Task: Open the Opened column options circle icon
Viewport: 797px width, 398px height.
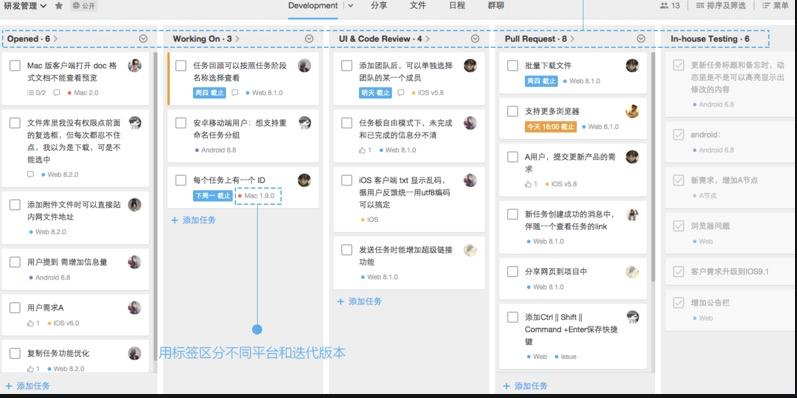Action: (143, 39)
